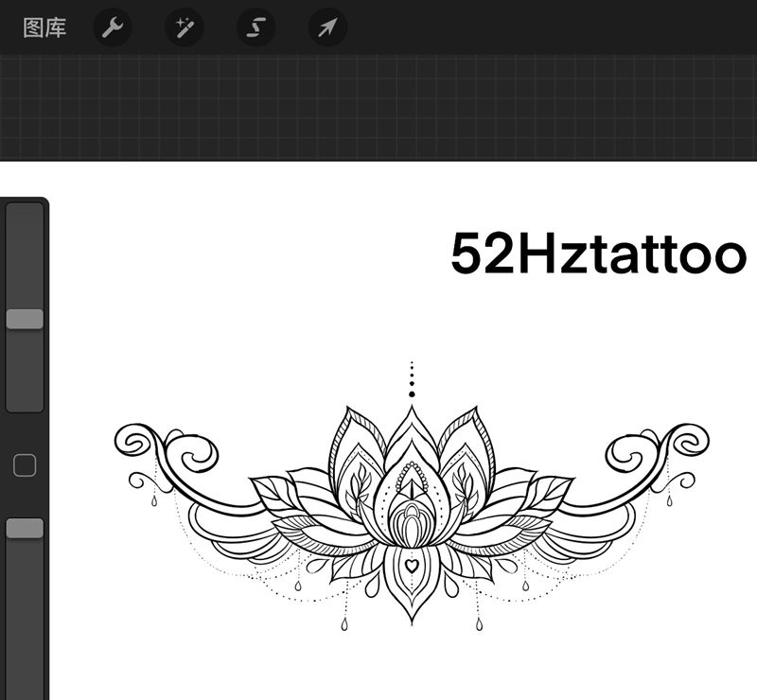Click the brush size slider handle

[x=25, y=319]
